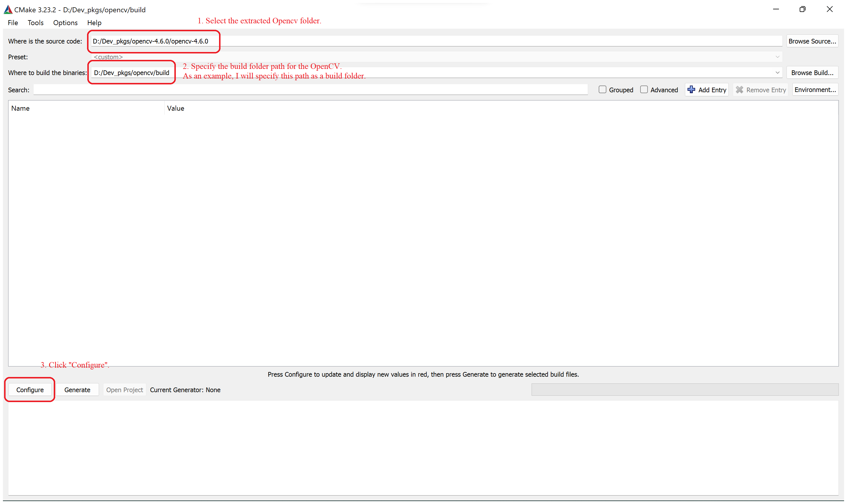Restore down the CMake window

coord(802,9)
